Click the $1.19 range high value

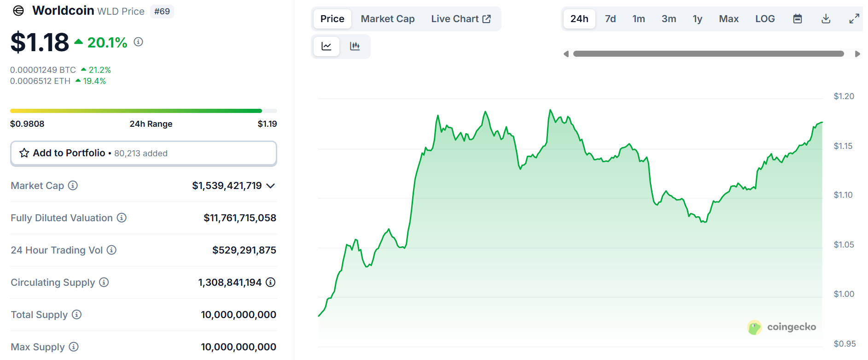[x=267, y=124]
